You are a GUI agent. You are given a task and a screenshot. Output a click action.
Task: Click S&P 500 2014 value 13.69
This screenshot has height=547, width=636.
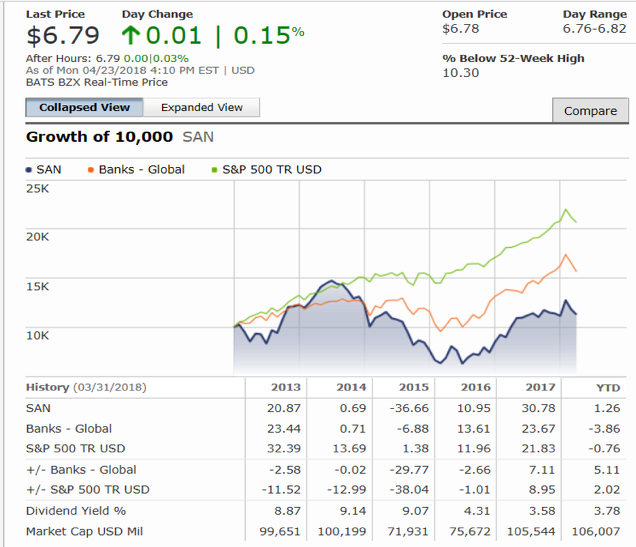(349, 449)
